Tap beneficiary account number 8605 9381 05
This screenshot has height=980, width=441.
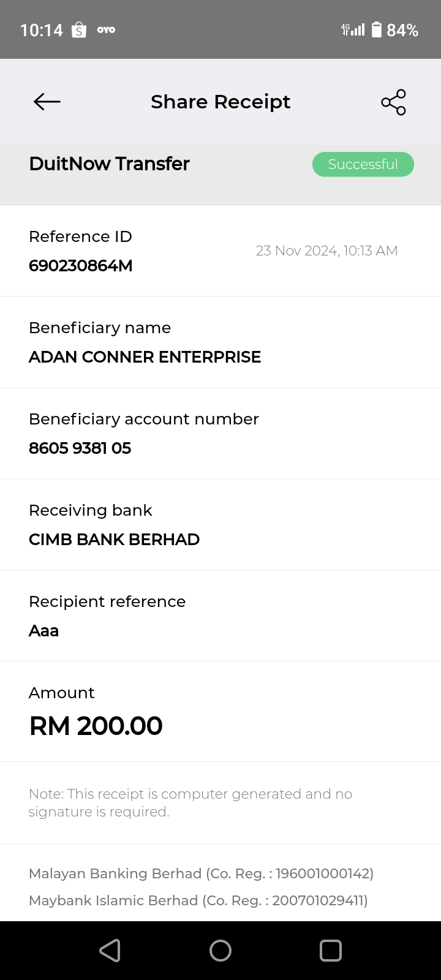click(80, 448)
